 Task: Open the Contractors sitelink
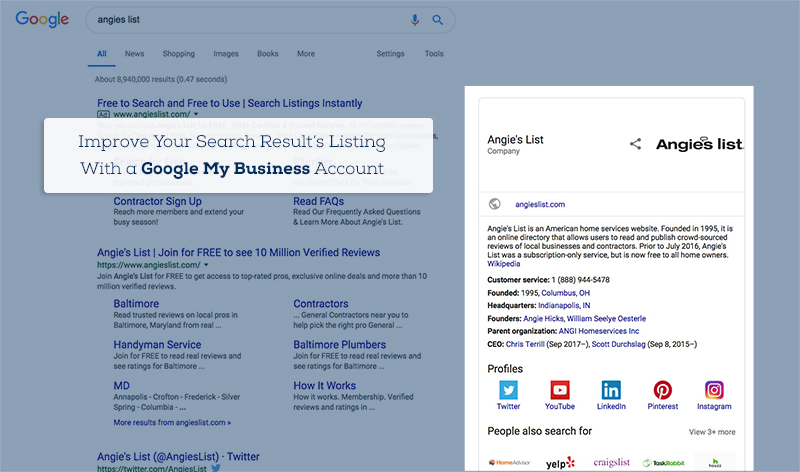[x=320, y=304]
